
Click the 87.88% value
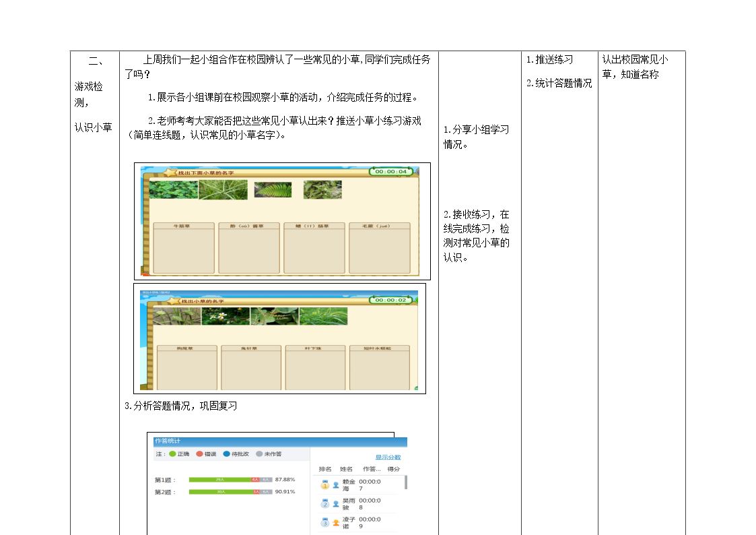point(285,480)
